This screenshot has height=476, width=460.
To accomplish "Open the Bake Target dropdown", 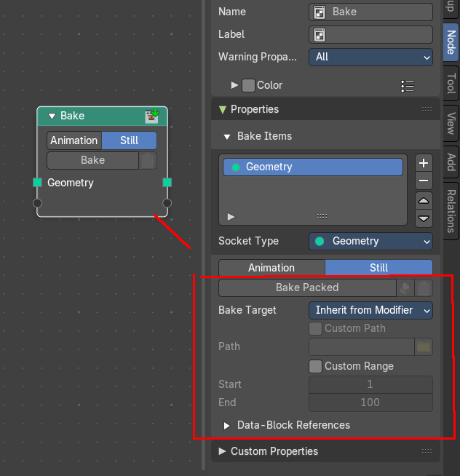I will click(x=370, y=310).
